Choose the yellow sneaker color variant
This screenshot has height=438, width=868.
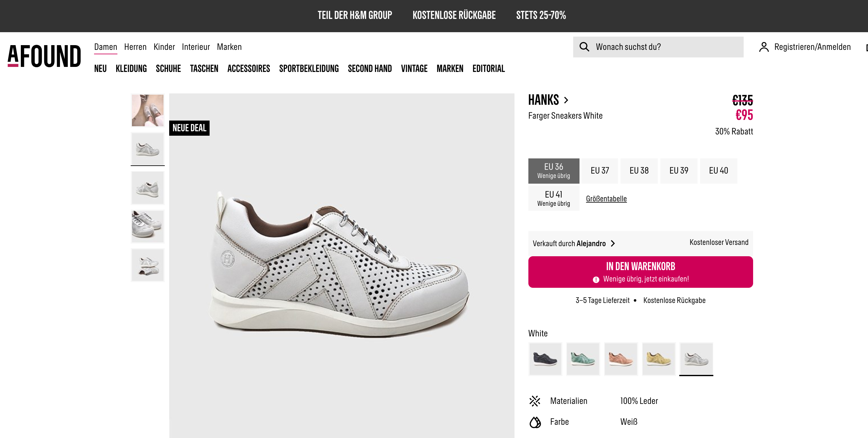(x=658, y=359)
